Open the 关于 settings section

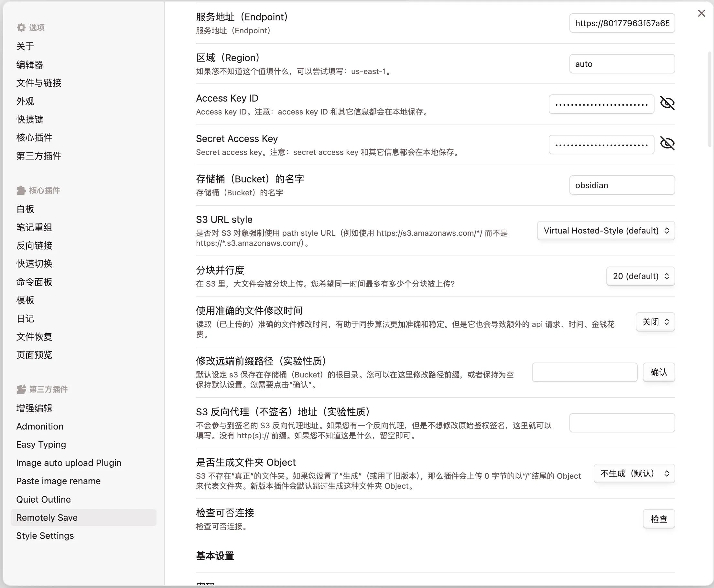tap(84, 46)
